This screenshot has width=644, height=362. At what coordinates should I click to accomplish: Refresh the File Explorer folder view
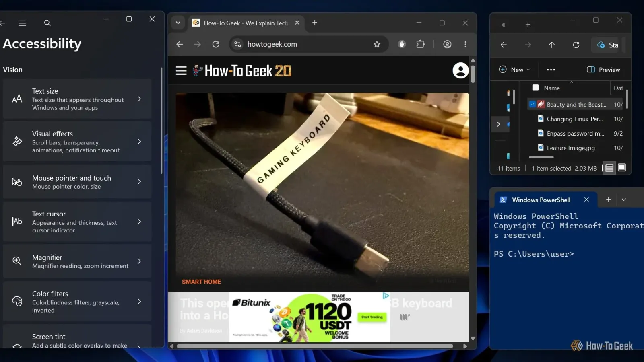pyautogui.click(x=576, y=45)
